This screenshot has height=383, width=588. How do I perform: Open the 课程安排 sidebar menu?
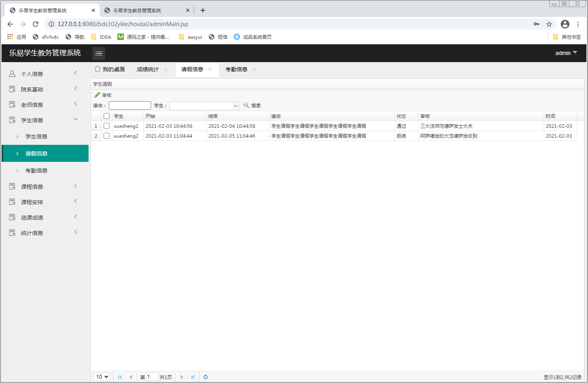point(45,202)
